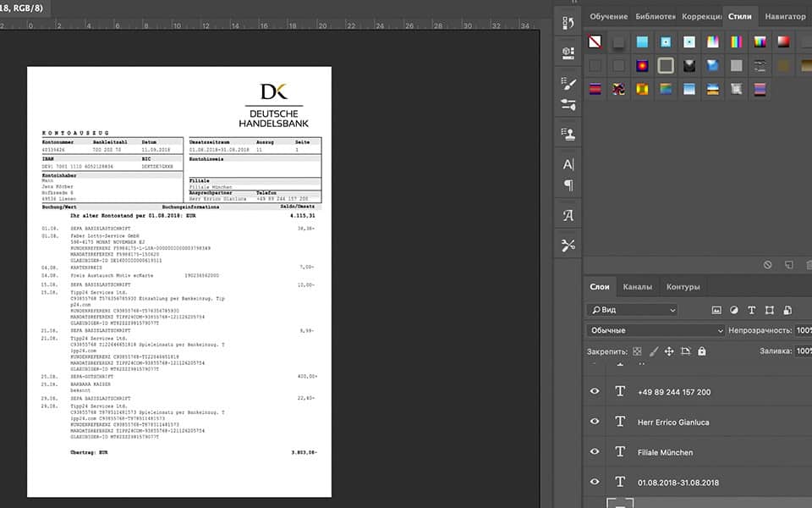Image resolution: width=812 pixels, height=508 pixels.
Task: Open the Clone Source stamp icon
Action: 568,134
